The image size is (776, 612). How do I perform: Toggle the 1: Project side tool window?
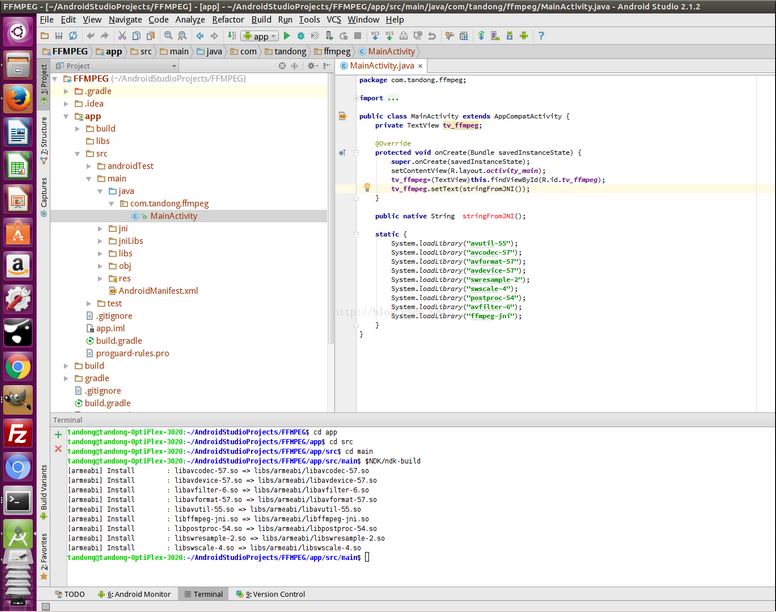[x=44, y=84]
